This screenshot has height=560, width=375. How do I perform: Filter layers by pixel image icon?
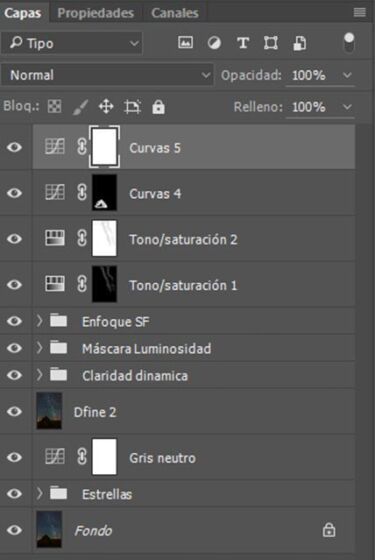coord(185,43)
